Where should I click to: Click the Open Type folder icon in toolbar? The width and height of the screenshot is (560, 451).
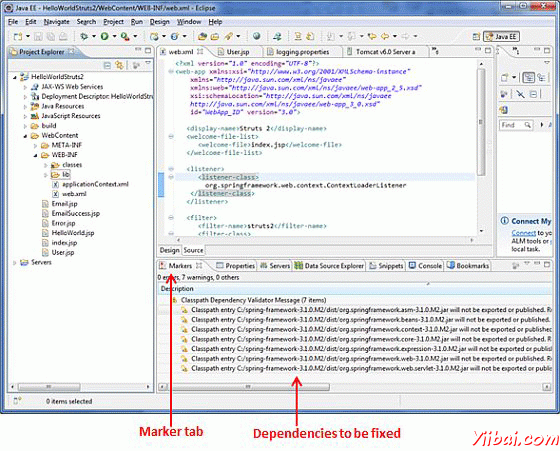click(202, 36)
